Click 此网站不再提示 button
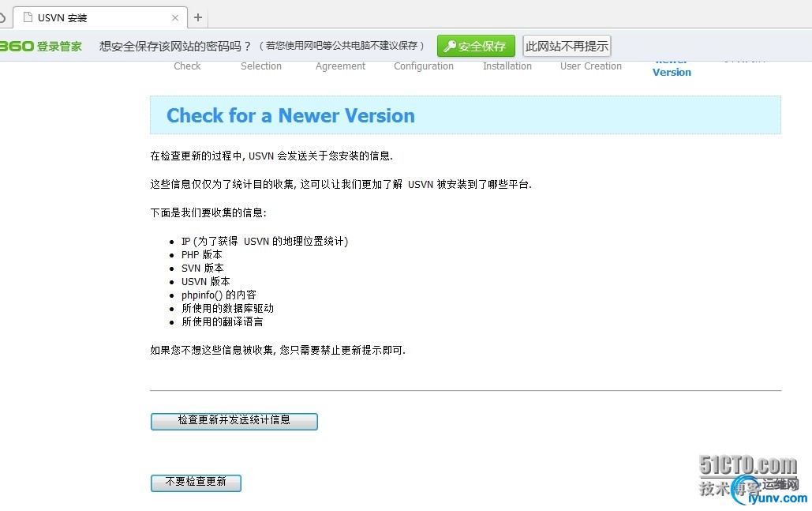 [567, 46]
